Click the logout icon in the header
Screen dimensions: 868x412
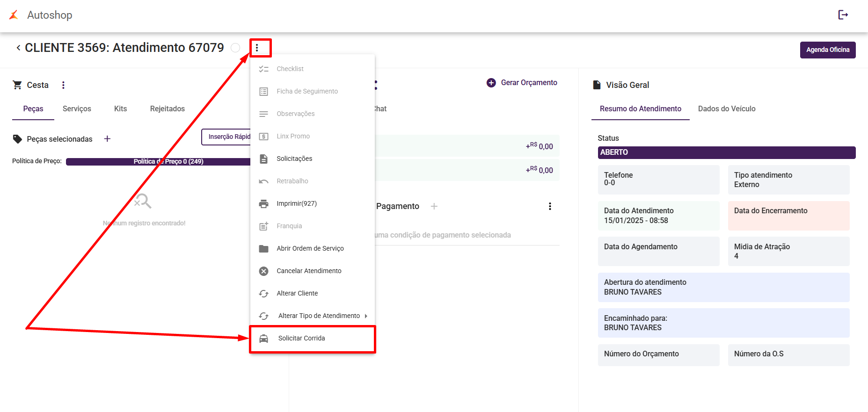843,15
